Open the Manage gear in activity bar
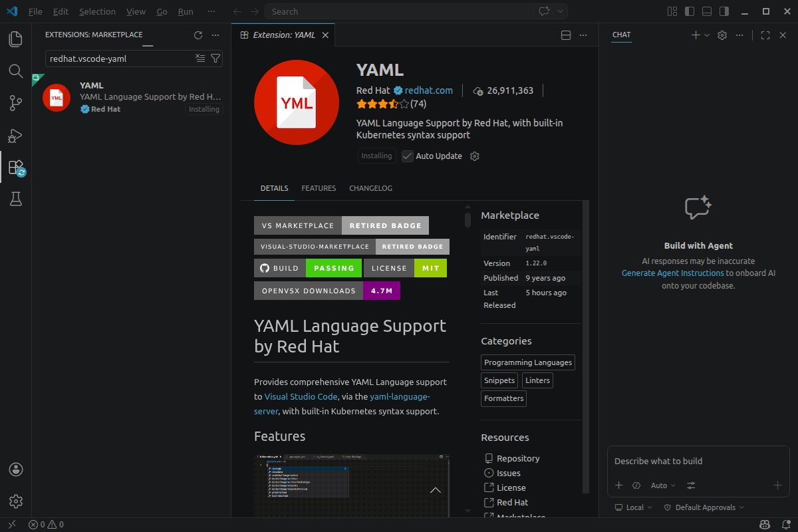Viewport: 798px width, 532px height. tap(16, 501)
